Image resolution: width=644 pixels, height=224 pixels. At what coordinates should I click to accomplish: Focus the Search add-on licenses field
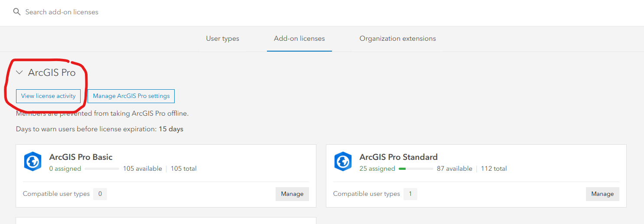[x=322, y=12]
